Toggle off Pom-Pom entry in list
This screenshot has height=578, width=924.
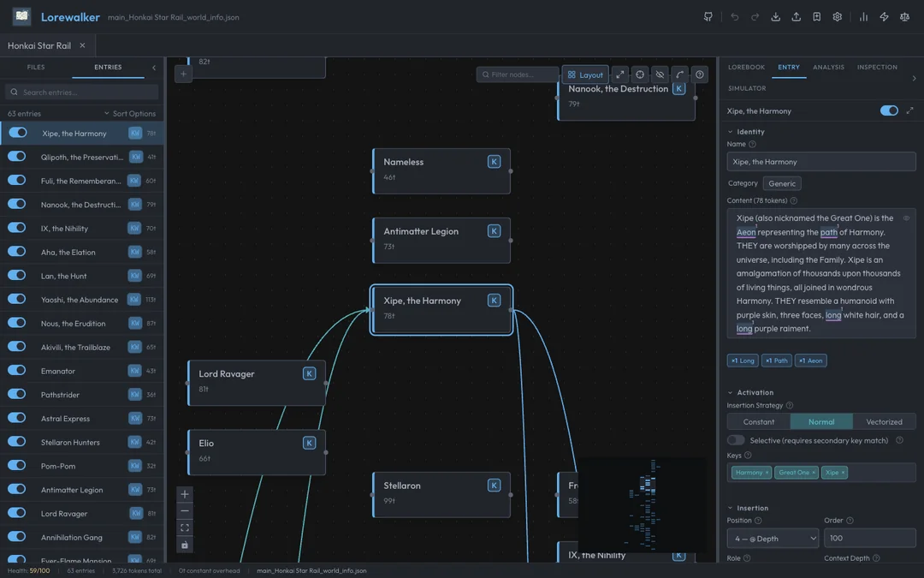coord(17,466)
